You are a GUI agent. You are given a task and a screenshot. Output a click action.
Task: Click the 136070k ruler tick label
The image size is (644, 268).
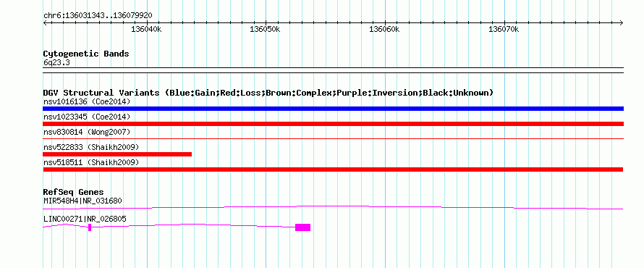pos(504,29)
